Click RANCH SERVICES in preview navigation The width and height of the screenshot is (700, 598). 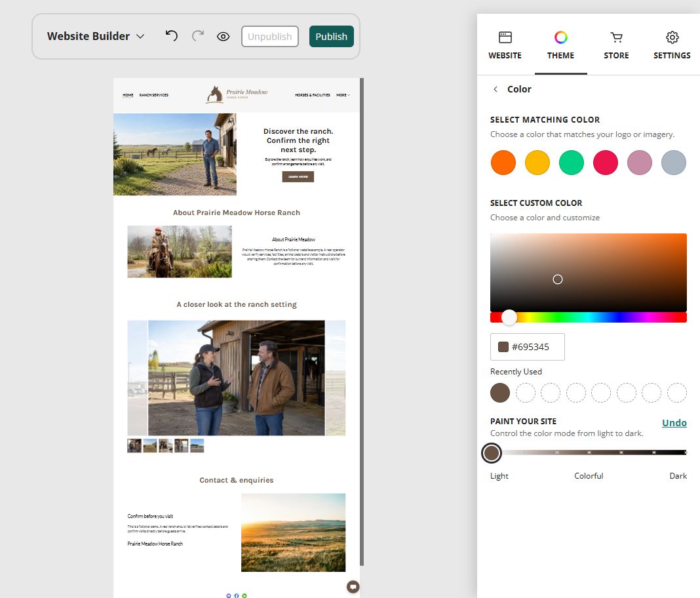click(153, 95)
